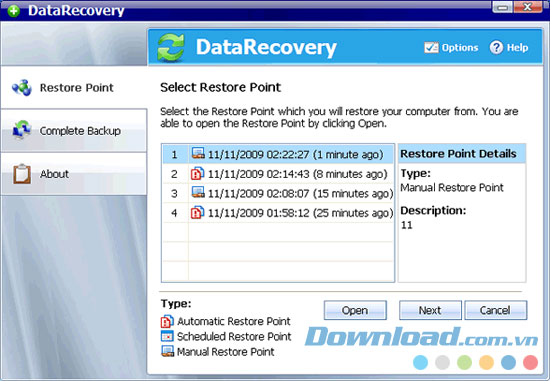The image size is (550, 381).
Task: Click the Manual Restore Point legend icon
Action: (167, 351)
